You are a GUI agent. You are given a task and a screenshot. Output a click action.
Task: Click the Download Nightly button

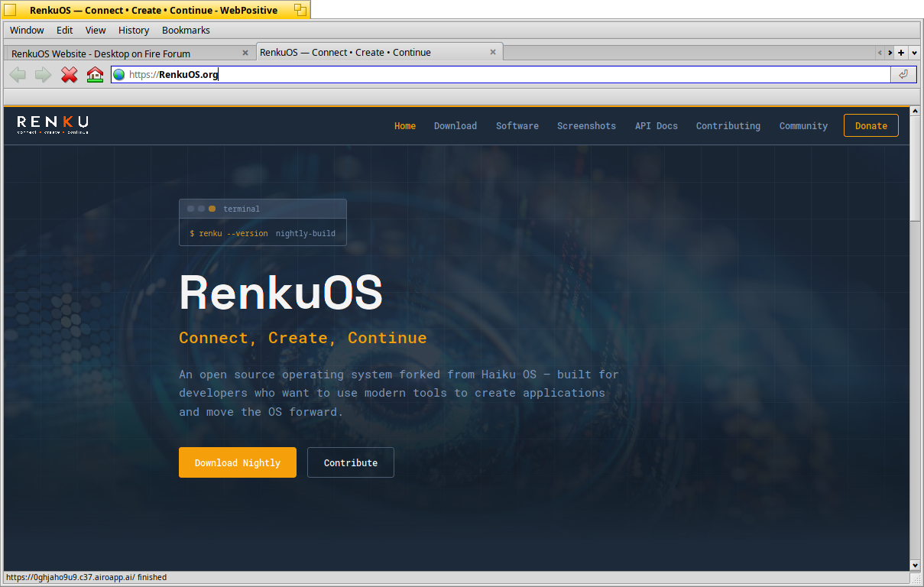coord(238,462)
